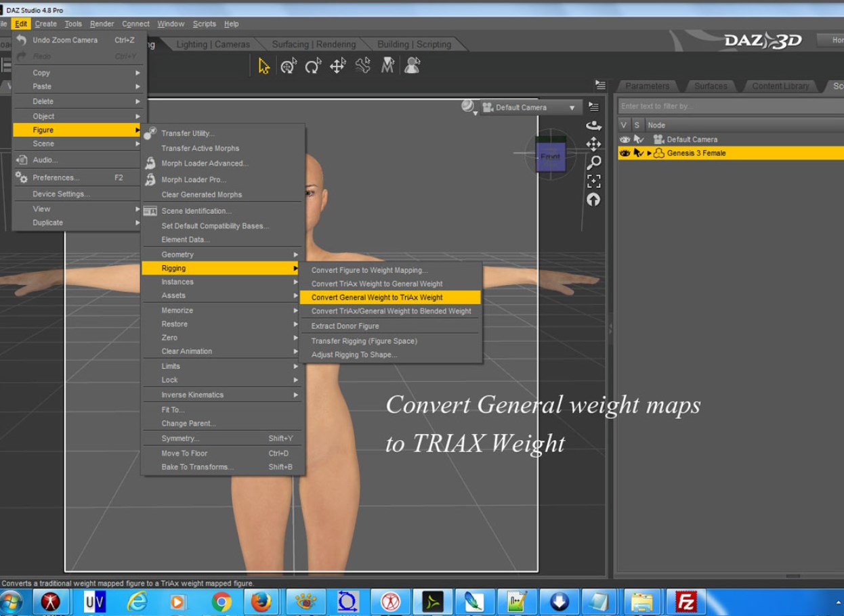The width and height of the screenshot is (844, 616).
Task: Open the Default Camera dropdown
Action: coord(532,107)
